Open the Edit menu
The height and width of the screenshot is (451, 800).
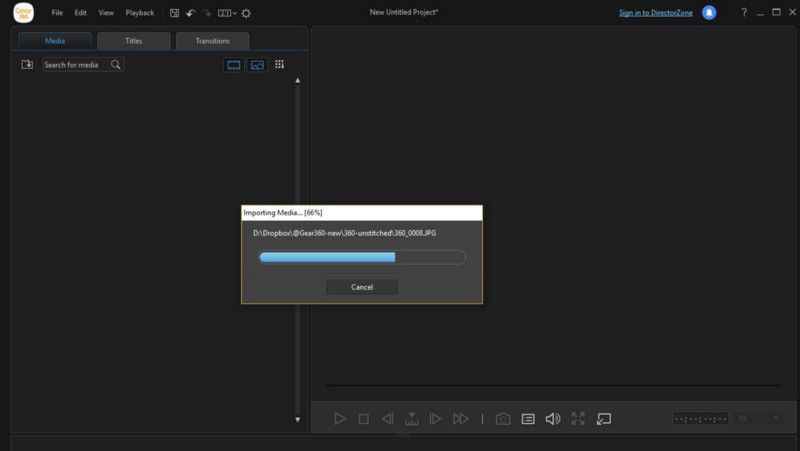coord(81,13)
